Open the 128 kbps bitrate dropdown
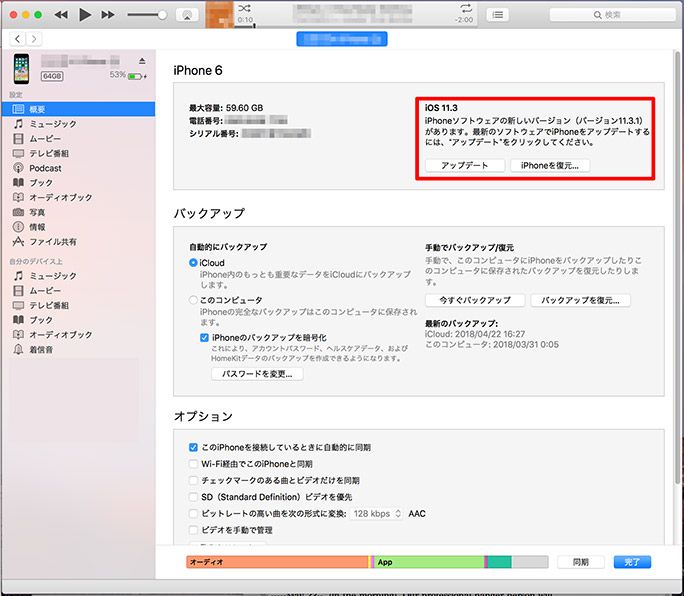The height and width of the screenshot is (596, 684). coord(377,514)
